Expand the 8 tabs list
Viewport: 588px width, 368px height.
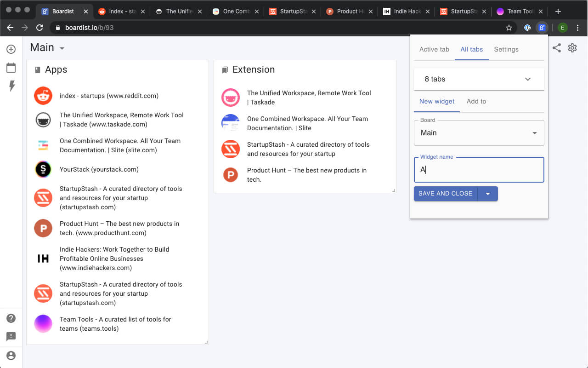click(528, 79)
